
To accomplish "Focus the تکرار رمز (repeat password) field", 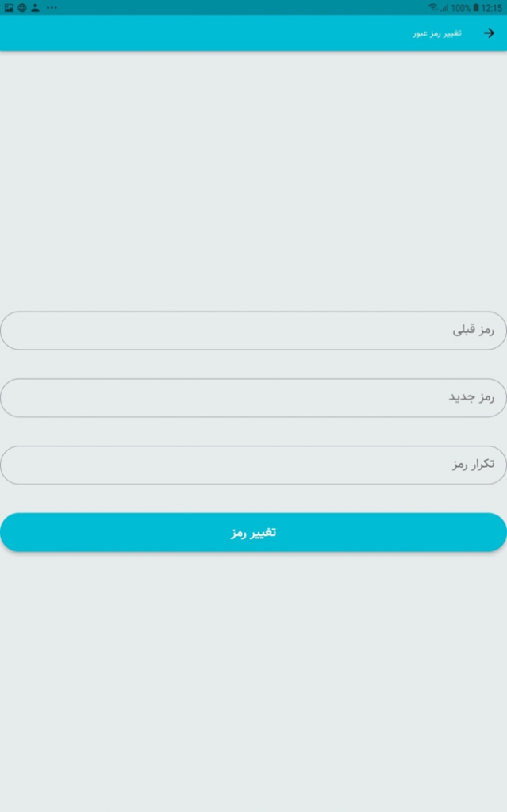I will tap(254, 465).
